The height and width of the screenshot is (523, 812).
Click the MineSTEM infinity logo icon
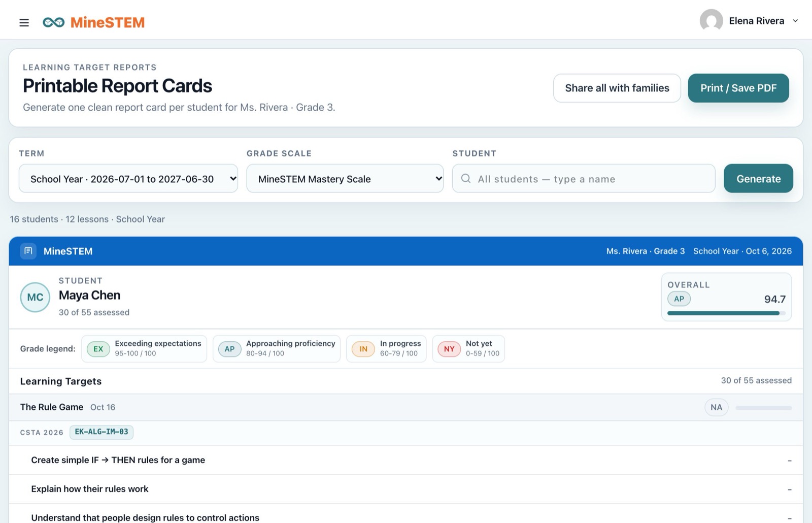(x=53, y=22)
